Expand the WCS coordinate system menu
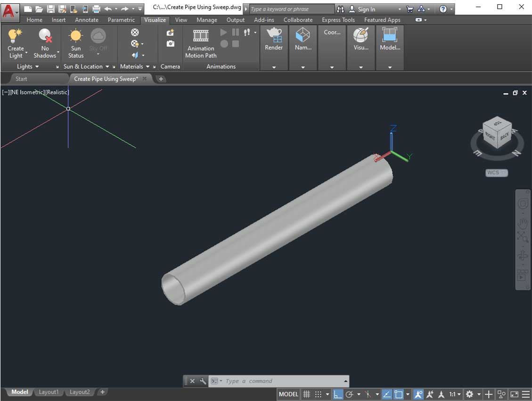This screenshot has height=401, width=532. point(497,173)
